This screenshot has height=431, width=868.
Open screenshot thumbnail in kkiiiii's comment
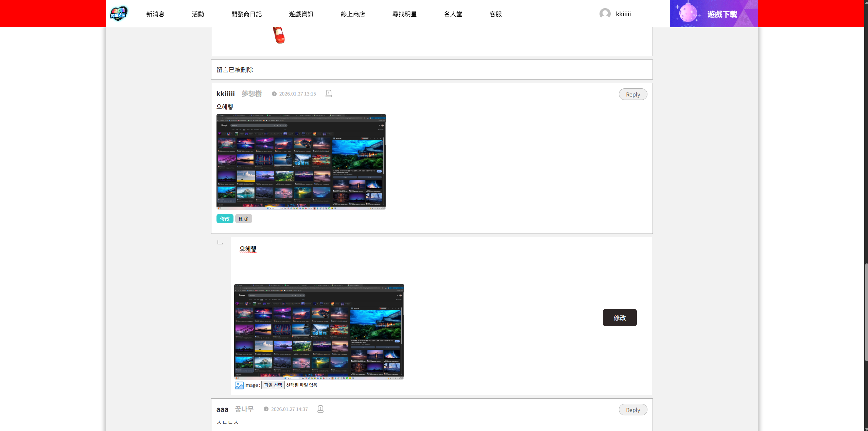pos(301,161)
